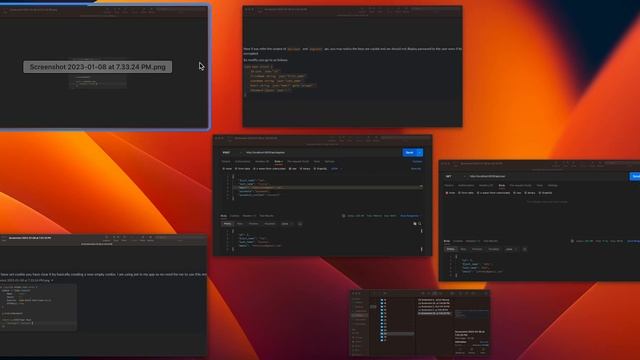640x360 pixels.
Task: Click Send in the POST request Postman window
Action: tap(409, 152)
